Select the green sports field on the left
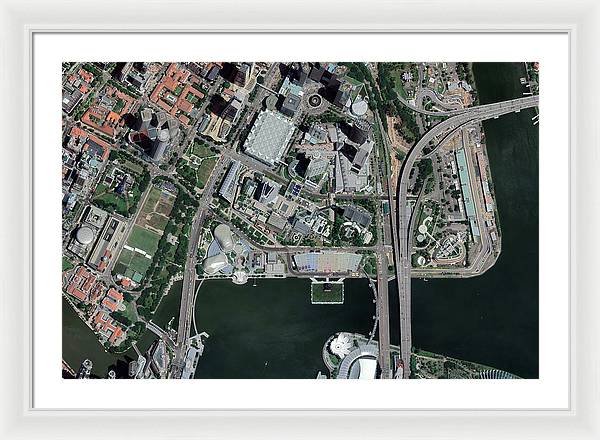This screenshot has width=600, height=440. point(142,241)
